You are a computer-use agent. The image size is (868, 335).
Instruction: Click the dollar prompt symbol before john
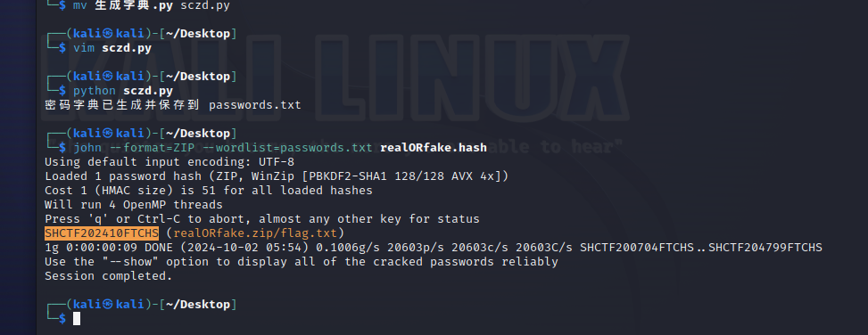pyautogui.click(x=62, y=148)
